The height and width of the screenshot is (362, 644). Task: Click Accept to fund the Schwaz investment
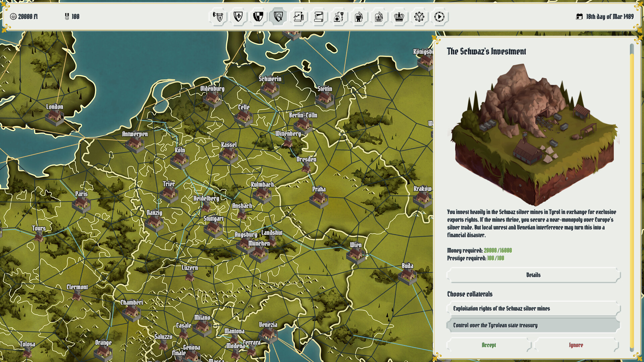pyautogui.click(x=489, y=345)
